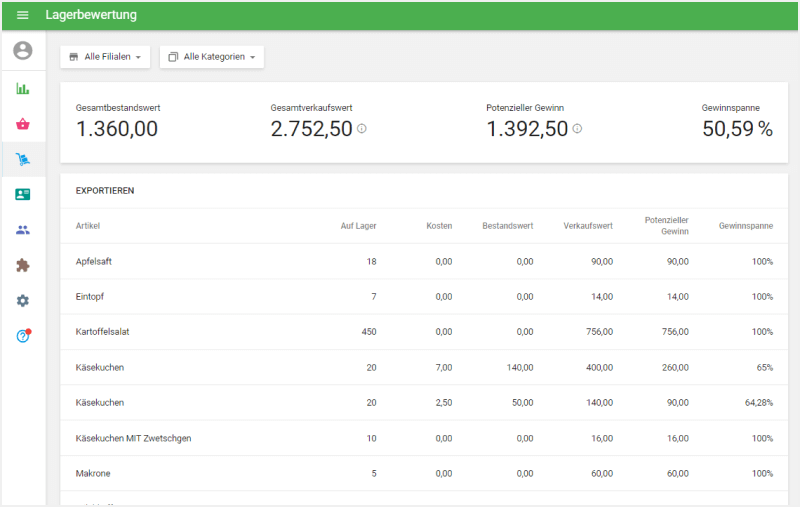The width and height of the screenshot is (800, 507).
Task: Click info icon beside Potenzieller Gewinn value
Action: pos(578,129)
